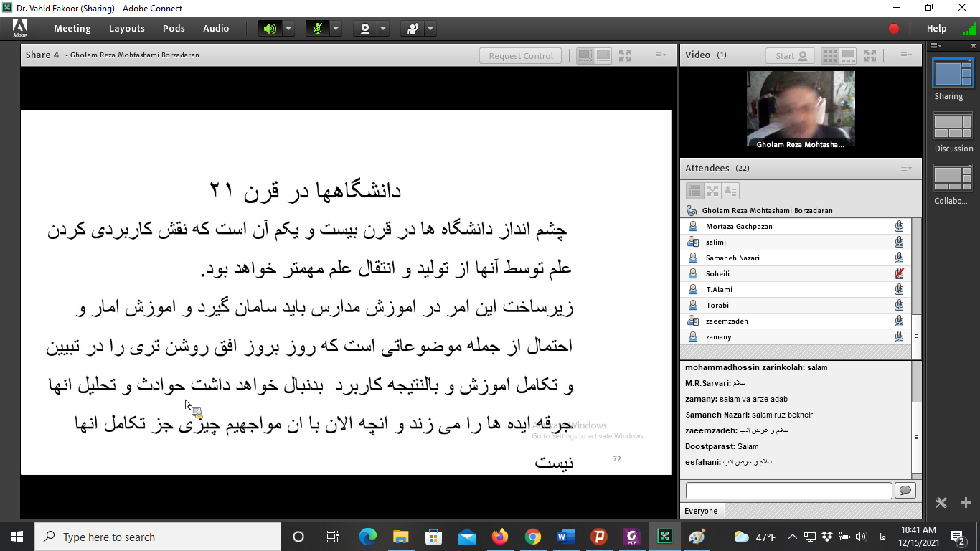Viewport: 980px width, 551px height.
Task: Click the blocked microphone icon beside Soheili
Action: 899,273
